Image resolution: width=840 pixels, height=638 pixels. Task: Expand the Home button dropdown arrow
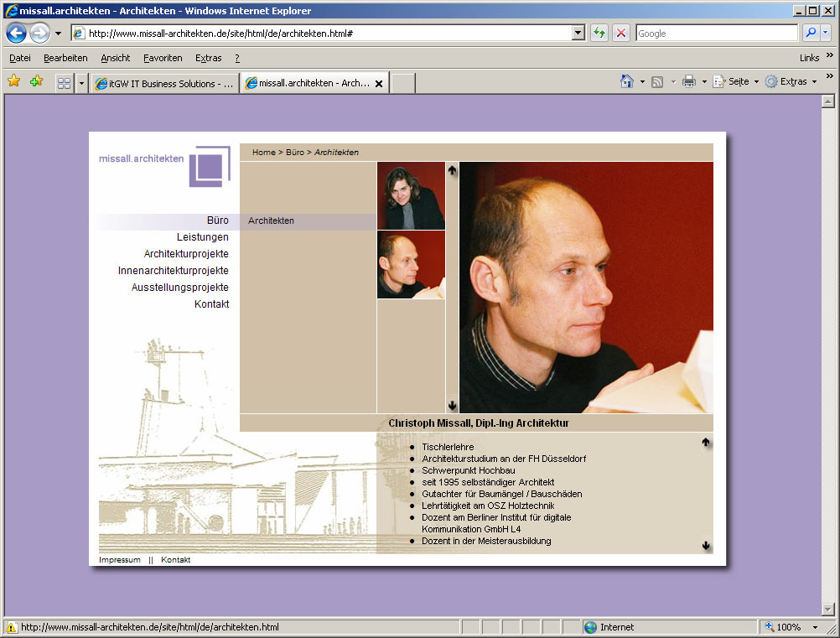click(642, 82)
